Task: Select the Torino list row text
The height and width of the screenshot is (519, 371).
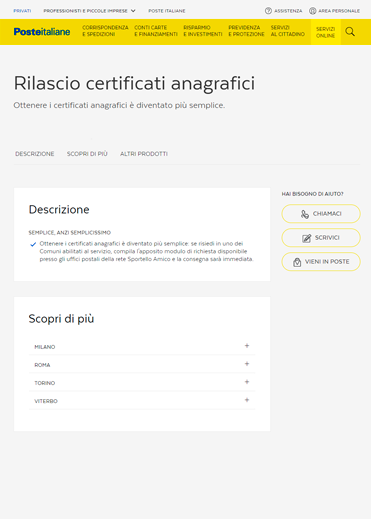Action: click(x=45, y=383)
